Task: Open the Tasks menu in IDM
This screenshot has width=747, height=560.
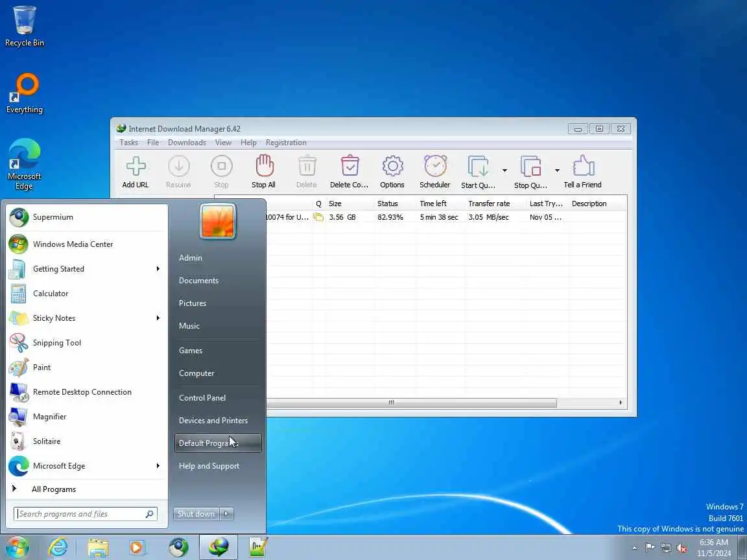Action: pos(128,143)
